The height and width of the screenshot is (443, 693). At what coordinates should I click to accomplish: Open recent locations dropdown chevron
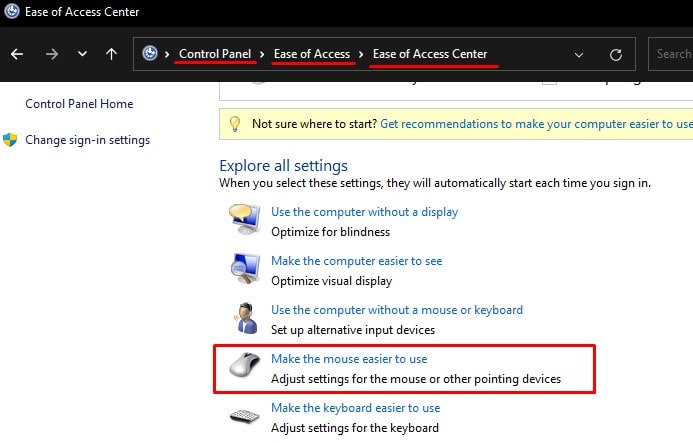click(82, 54)
